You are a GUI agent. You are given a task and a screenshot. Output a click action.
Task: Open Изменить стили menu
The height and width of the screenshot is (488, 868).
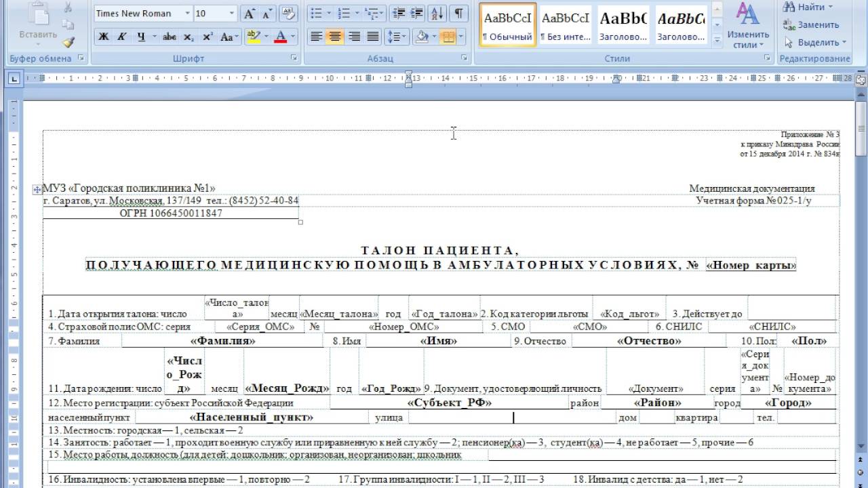(748, 26)
